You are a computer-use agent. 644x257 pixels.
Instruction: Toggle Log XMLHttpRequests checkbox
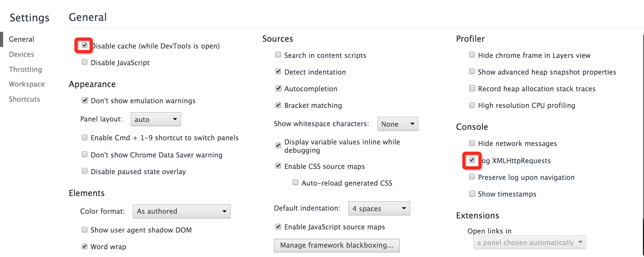[472, 160]
